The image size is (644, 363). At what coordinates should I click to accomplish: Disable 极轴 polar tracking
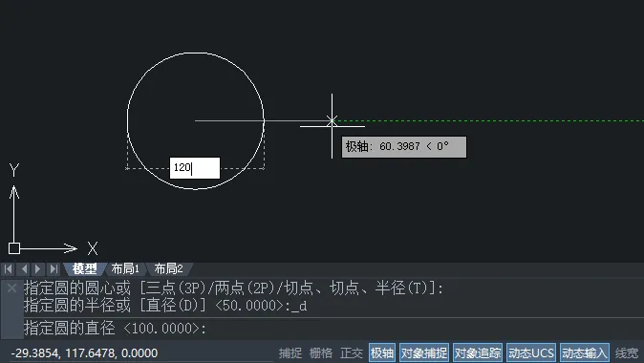pos(382,352)
